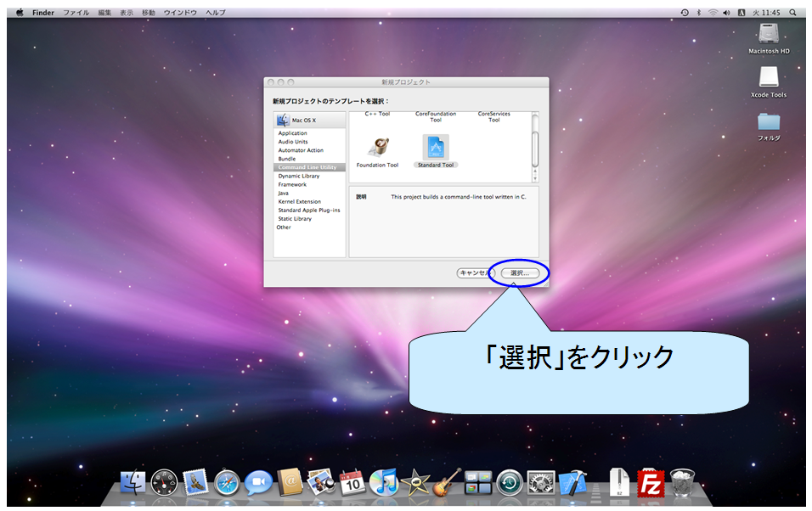Open Time Machine menu bar status icon
Image resolution: width=812 pixels, height=511 pixels.
pos(685,13)
